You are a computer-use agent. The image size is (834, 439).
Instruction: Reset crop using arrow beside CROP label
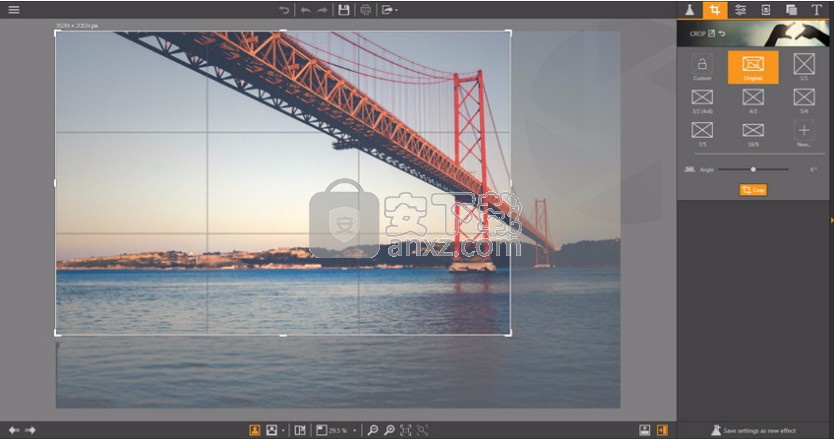(x=722, y=34)
